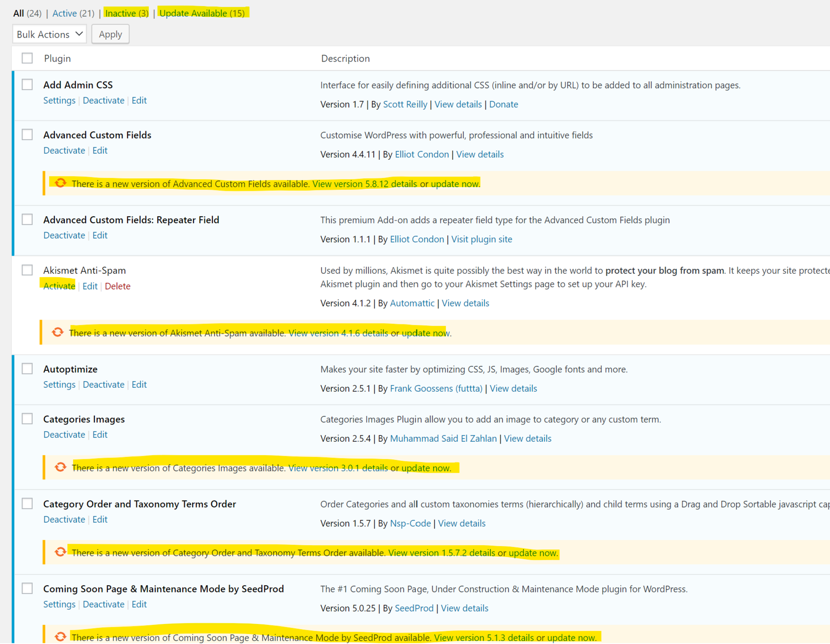Click update icon in Coming Soon Page notice
Screen dimensions: 830x644
click(x=60, y=637)
